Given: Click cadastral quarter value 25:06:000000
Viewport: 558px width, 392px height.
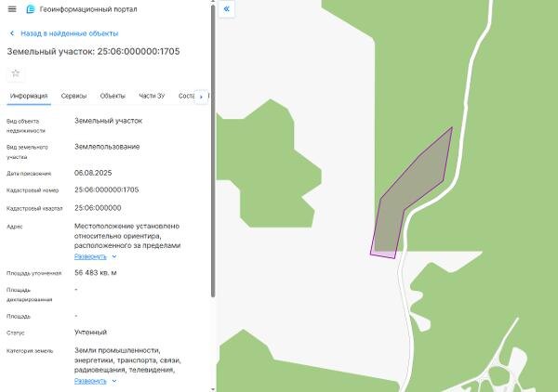Looking at the screenshot, I should pyautogui.click(x=98, y=208).
